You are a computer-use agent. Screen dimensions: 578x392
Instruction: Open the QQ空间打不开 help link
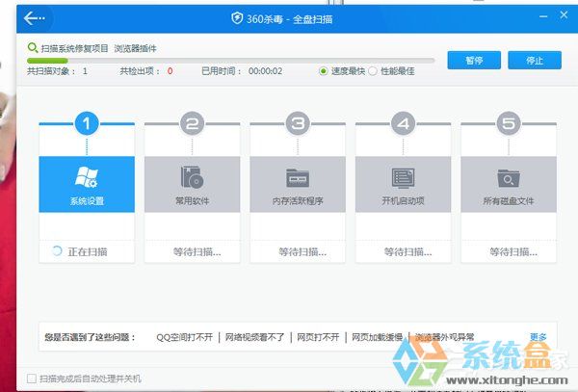click(x=184, y=337)
